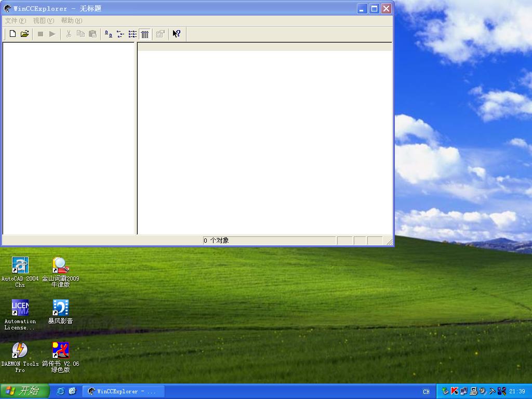Click the speaker volume tray icon

(483, 391)
